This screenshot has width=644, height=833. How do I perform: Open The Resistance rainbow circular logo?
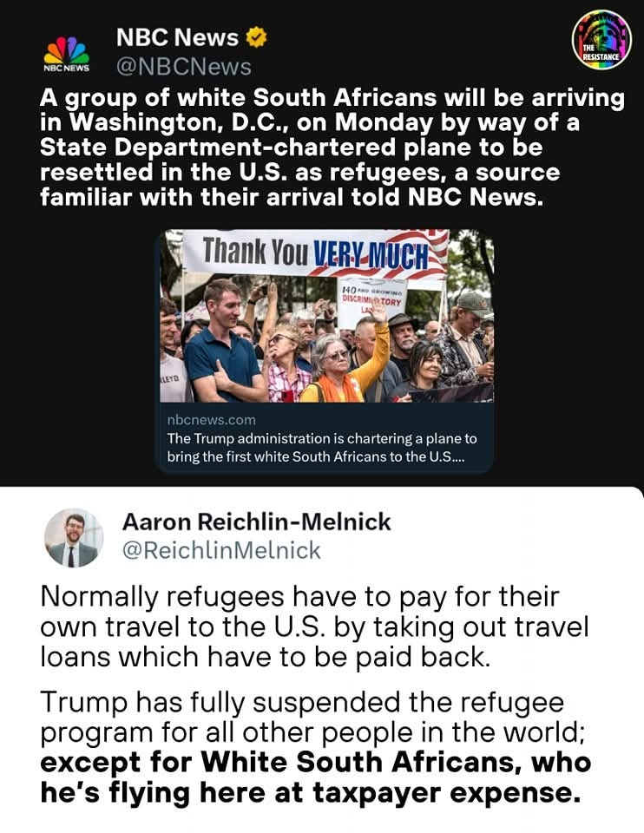(601, 41)
